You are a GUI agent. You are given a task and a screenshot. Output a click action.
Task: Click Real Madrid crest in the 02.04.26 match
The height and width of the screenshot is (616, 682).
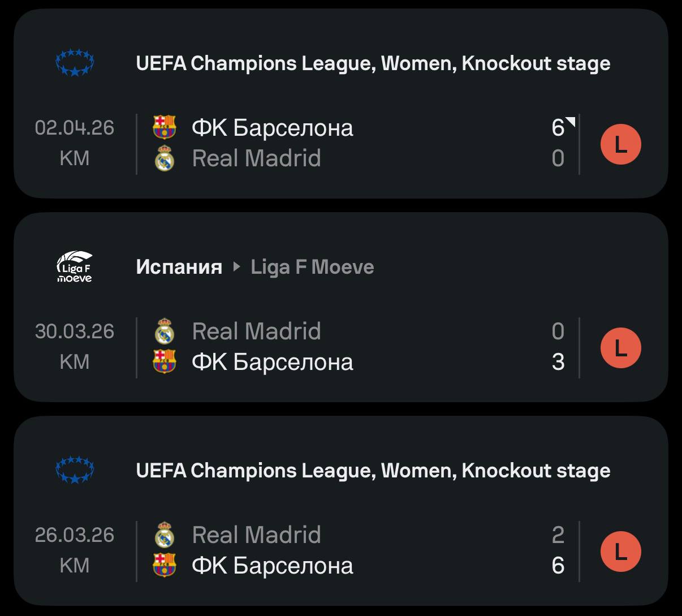[165, 158]
